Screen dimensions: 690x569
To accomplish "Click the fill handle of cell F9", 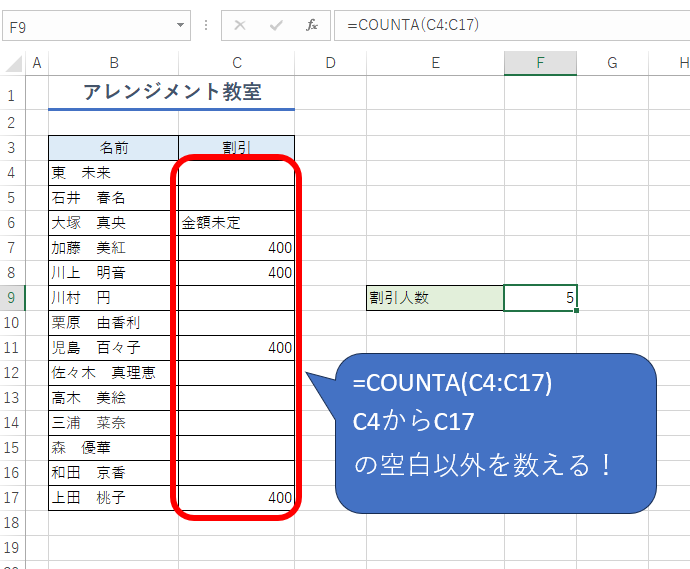I will pos(576,311).
